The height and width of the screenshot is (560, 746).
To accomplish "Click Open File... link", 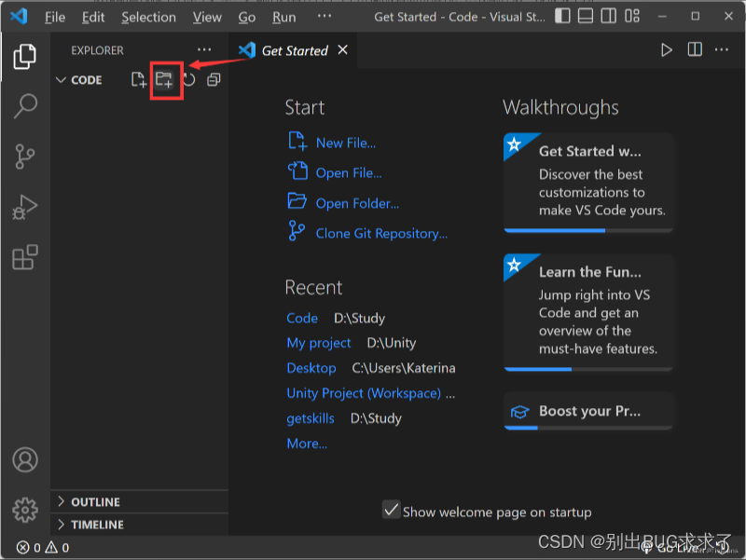I will coord(348,173).
